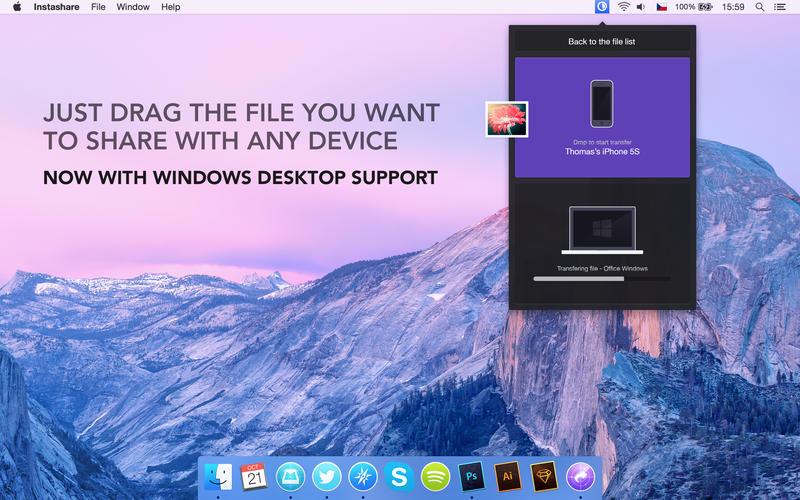This screenshot has height=500, width=800.
Task: Open the Help menu
Action: (x=170, y=7)
